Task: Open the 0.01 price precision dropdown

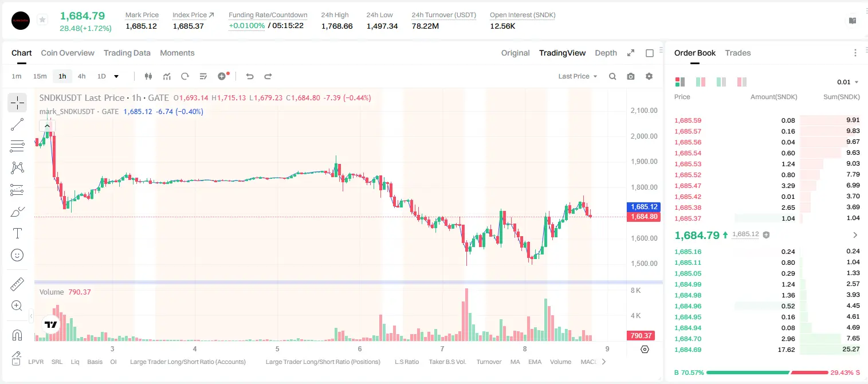Action: pos(848,82)
